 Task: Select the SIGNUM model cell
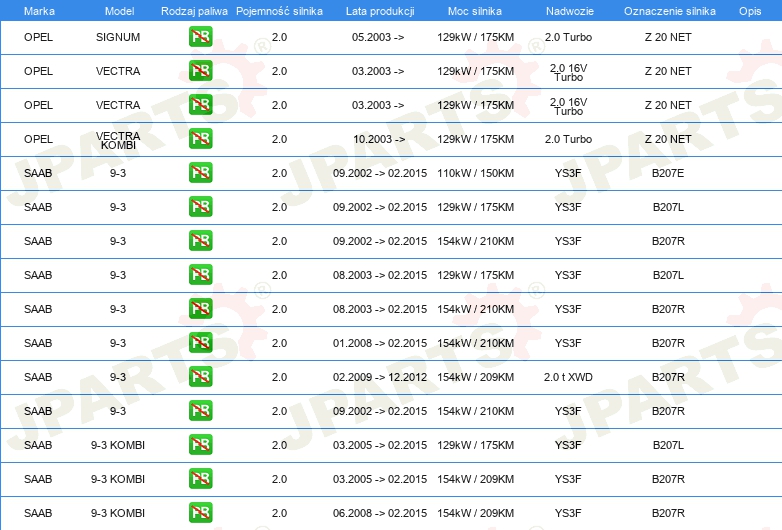pos(118,37)
